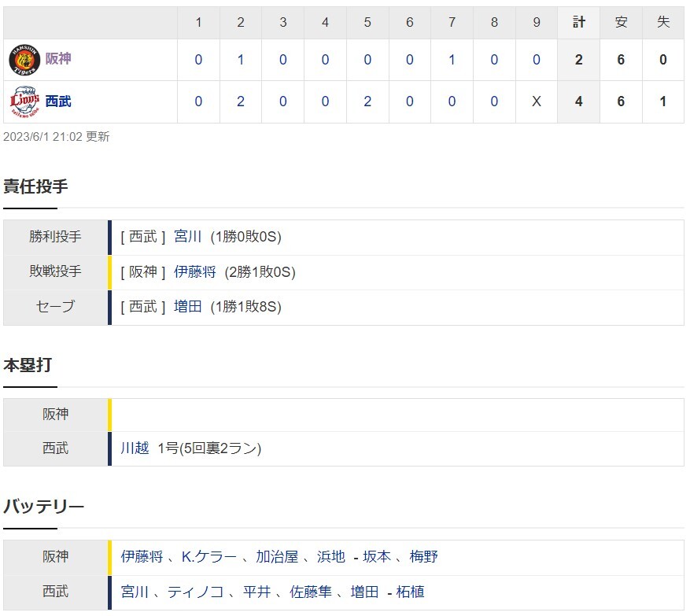Click 佐藤隼 in Seibu battery list
The height and width of the screenshot is (616, 690).
pyautogui.click(x=311, y=592)
